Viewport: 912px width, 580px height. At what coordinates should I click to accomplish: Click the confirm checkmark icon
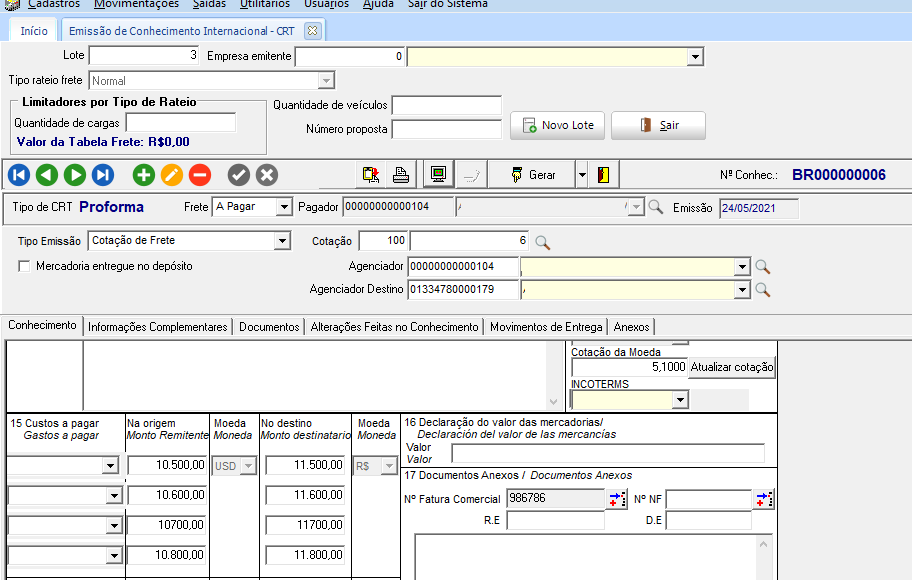pos(238,175)
